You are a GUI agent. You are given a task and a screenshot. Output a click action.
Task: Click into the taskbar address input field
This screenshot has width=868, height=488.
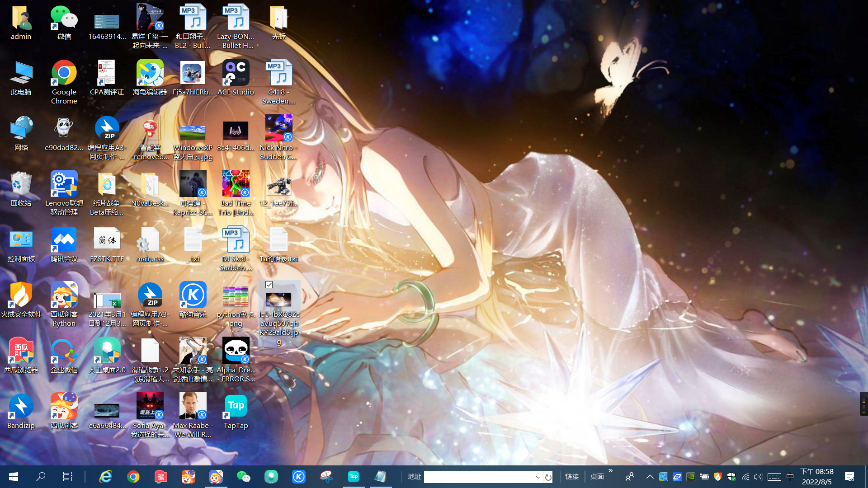click(x=478, y=477)
